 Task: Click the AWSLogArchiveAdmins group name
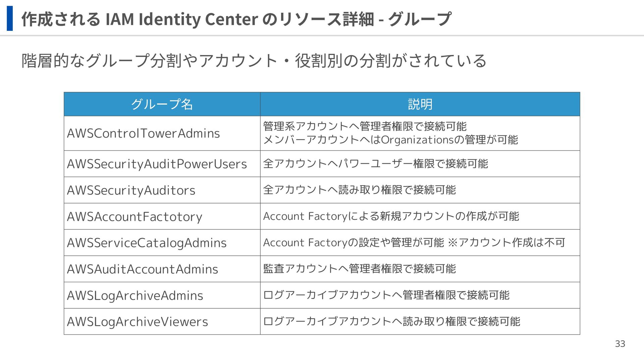click(x=135, y=296)
